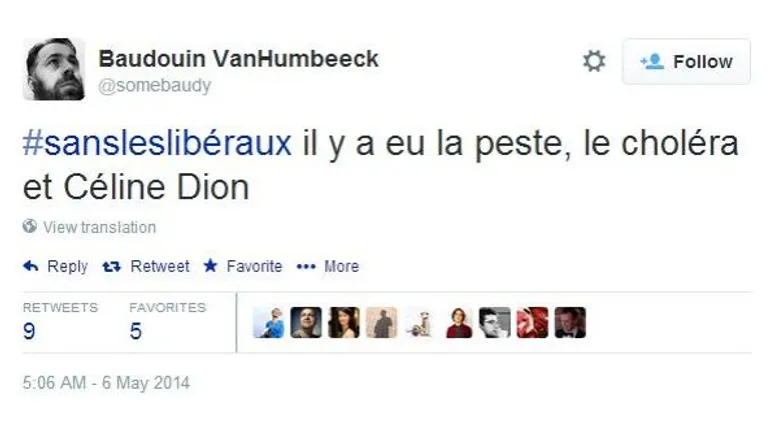Click the Follow button

[686, 62]
